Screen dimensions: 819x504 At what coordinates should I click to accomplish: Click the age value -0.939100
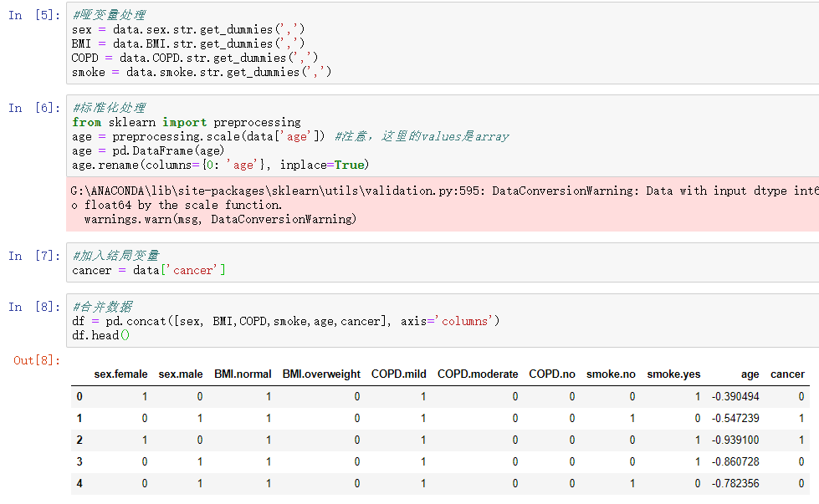[735, 440]
